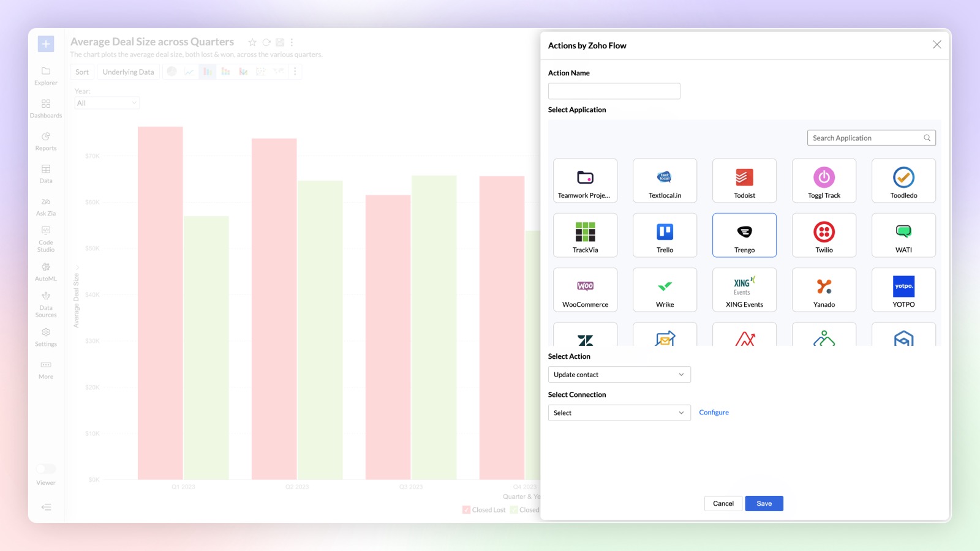
Task: Pick the WATI application tile
Action: (x=903, y=235)
